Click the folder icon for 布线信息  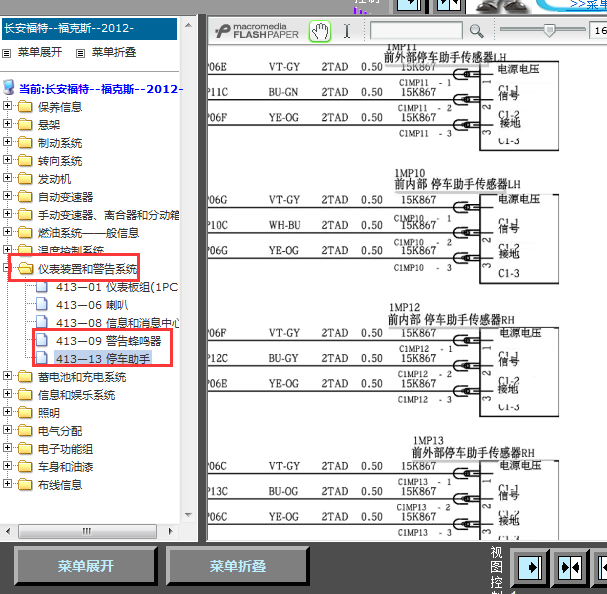[25, 484]
